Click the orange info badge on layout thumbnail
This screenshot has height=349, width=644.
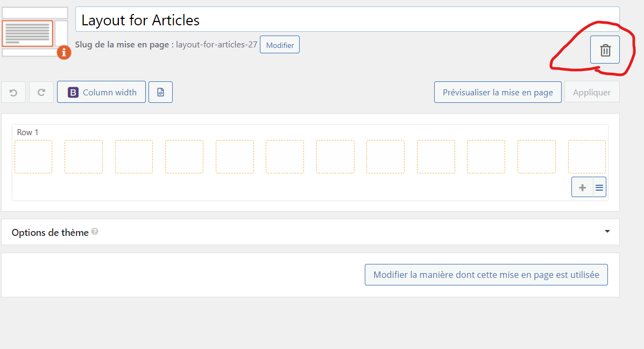(x=63, y=53)
